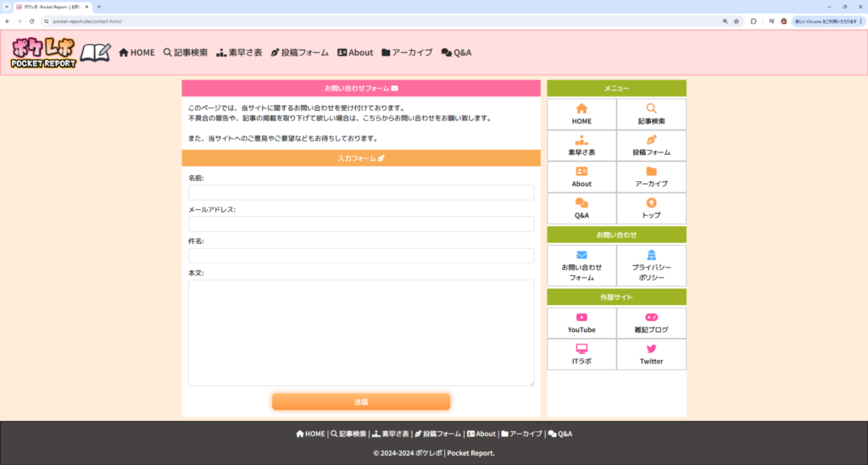This screenshot has height=465, width=868.
Task: Click the About card icon in sidebar
Action: pos(581,171)
